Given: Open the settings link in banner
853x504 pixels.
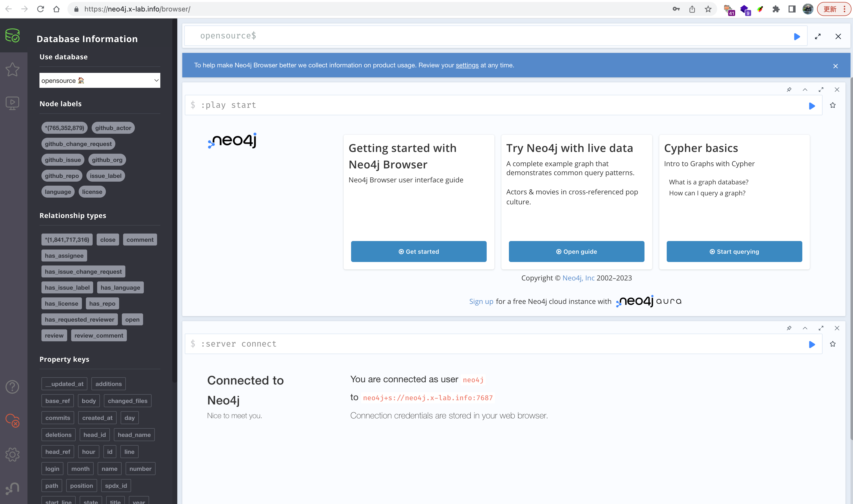Looking at the screenshot, I should click(x=467, y=65).
